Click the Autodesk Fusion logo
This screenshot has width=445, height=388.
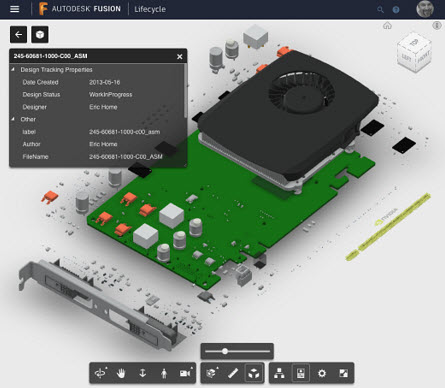coord(79,9)
